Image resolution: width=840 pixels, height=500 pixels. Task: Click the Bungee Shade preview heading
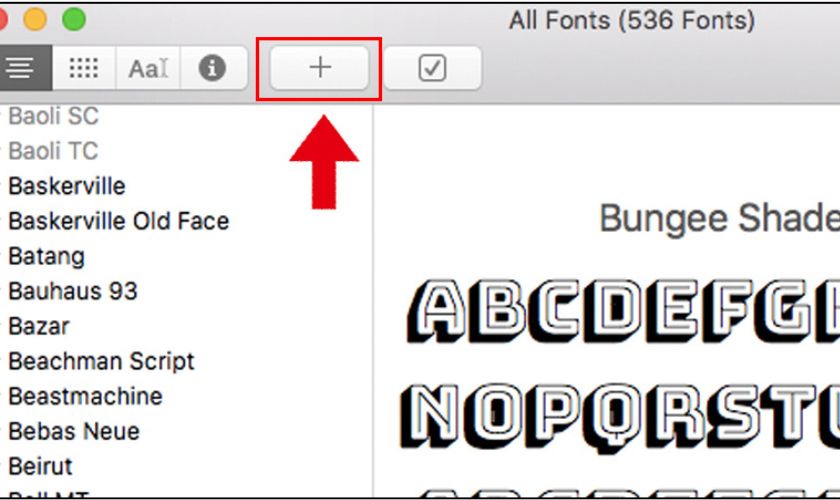point(719,219)
